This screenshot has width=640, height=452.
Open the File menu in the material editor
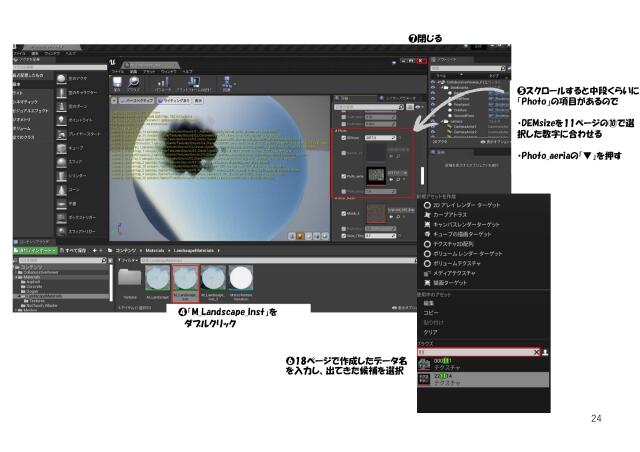[117, 72]
